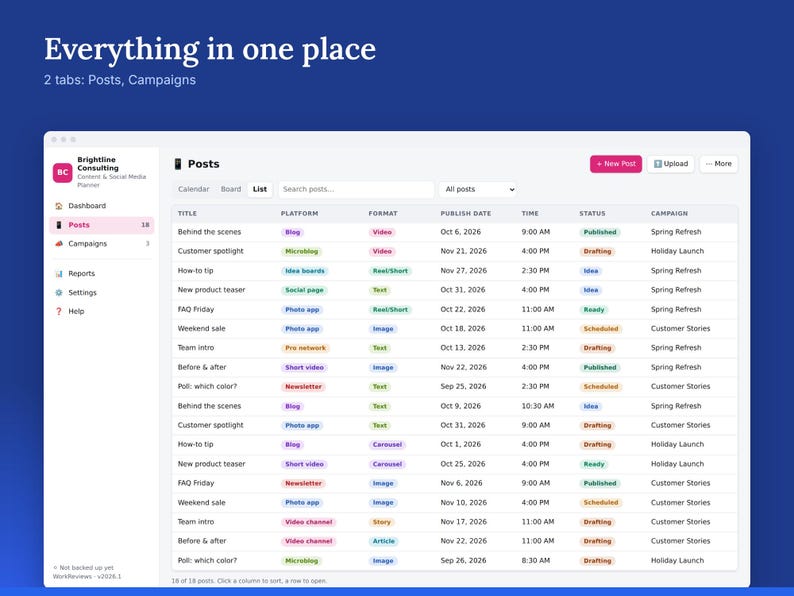This screenshot has height=596, width=794.
Task: Click the Reports chart icon
Action: 59,273
